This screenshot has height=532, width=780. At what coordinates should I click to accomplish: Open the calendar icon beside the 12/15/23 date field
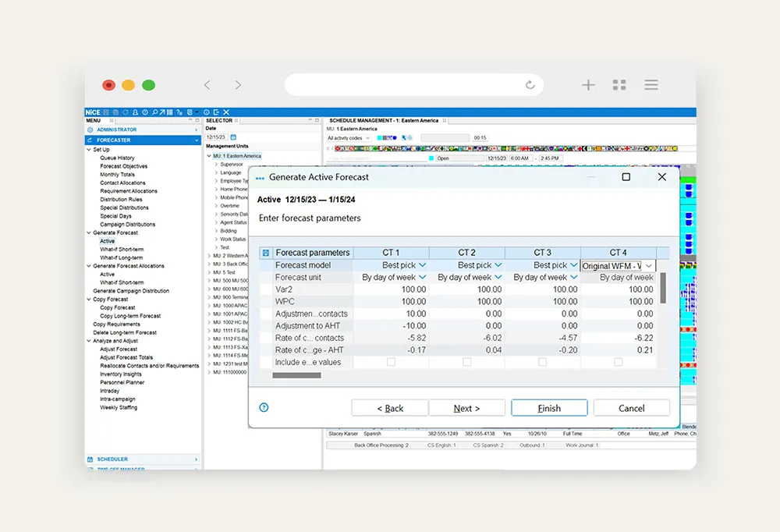pos(233,137)
